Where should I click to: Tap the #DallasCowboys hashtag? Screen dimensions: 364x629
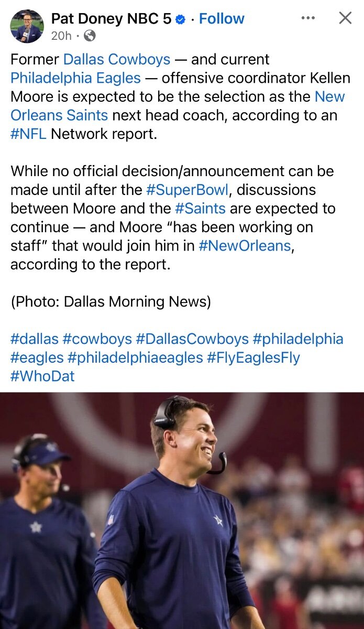tap(192, 339)
